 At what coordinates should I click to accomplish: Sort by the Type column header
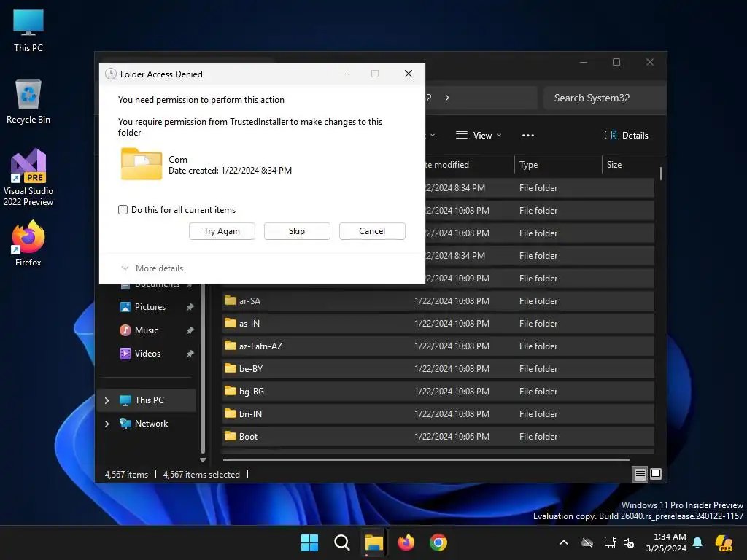click(x=557, y=165)
